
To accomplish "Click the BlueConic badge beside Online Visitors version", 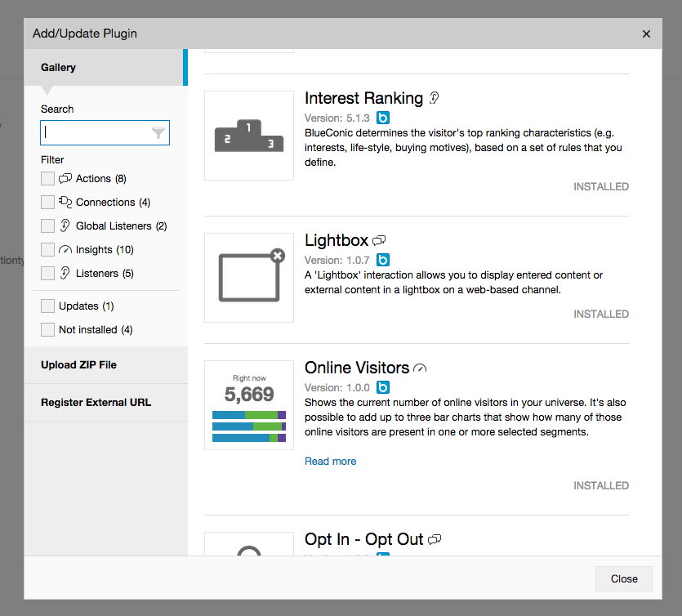I will pyautogui.click(x=383, y=387).
